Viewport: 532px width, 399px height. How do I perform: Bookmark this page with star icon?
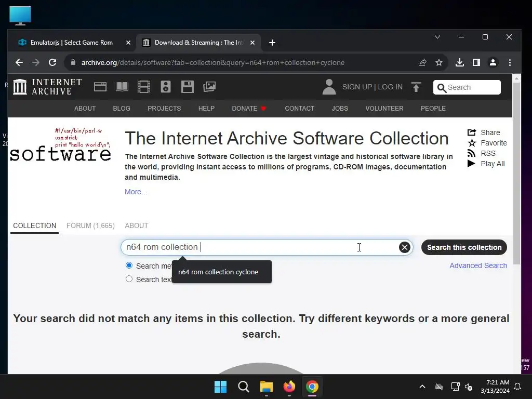(x=438, y=62)
